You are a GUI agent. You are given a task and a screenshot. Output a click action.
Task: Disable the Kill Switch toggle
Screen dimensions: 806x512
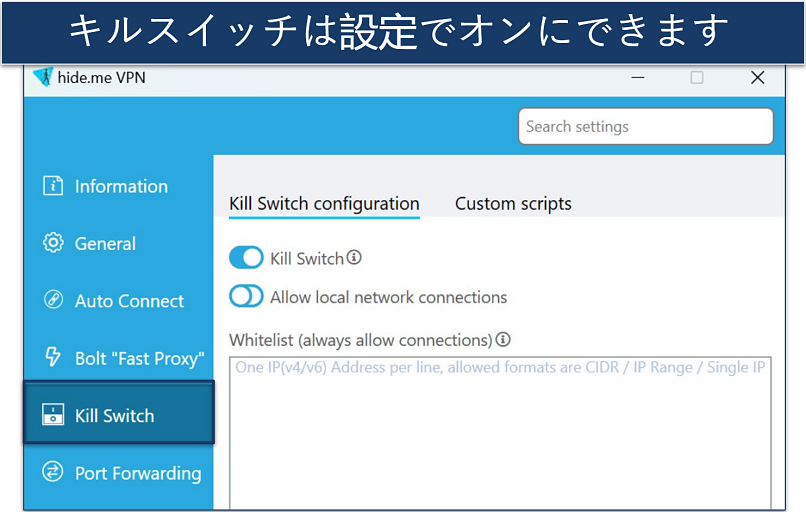pos(246,258)
